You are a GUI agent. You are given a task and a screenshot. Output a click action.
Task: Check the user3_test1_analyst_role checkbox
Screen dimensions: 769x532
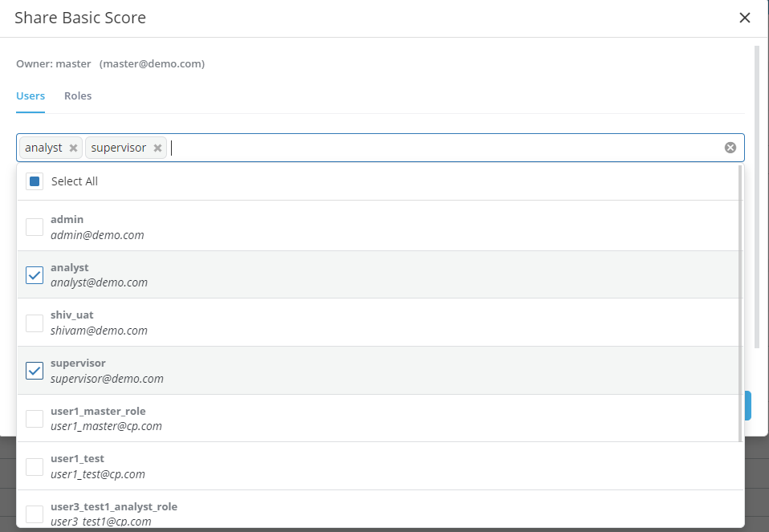[35, 514]
